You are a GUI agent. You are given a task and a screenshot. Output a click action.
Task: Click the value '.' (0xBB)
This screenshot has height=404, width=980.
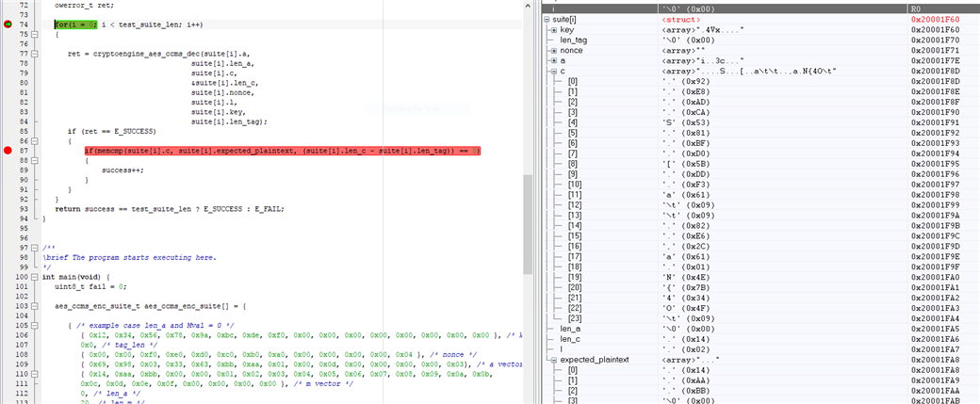point(685,390)
